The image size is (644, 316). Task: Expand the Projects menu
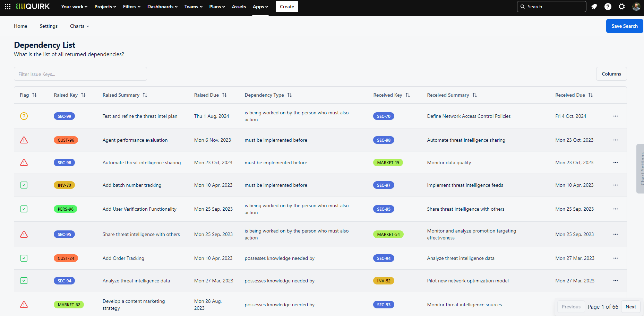(x=105, y=7)
